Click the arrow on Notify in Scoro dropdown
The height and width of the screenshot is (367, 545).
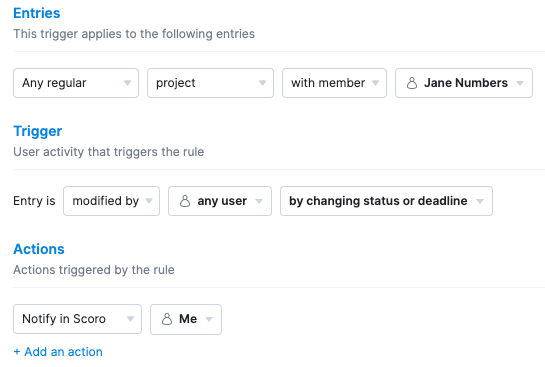130,319
